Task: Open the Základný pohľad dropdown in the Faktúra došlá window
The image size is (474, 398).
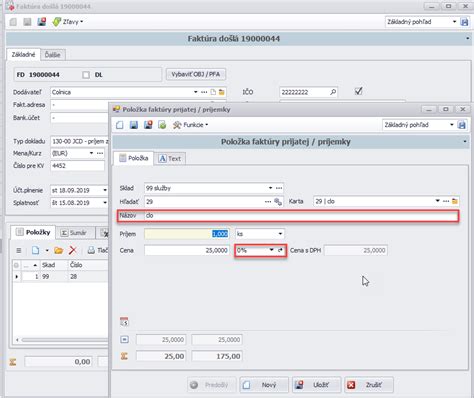Action: click(x=454, y=22)
